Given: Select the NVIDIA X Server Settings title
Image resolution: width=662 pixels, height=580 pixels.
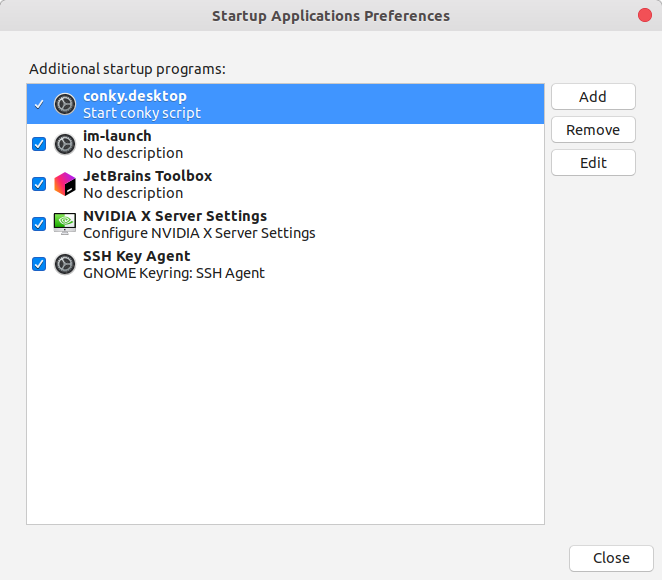Looking at the screenshot, I should click(x=175, y=216).
